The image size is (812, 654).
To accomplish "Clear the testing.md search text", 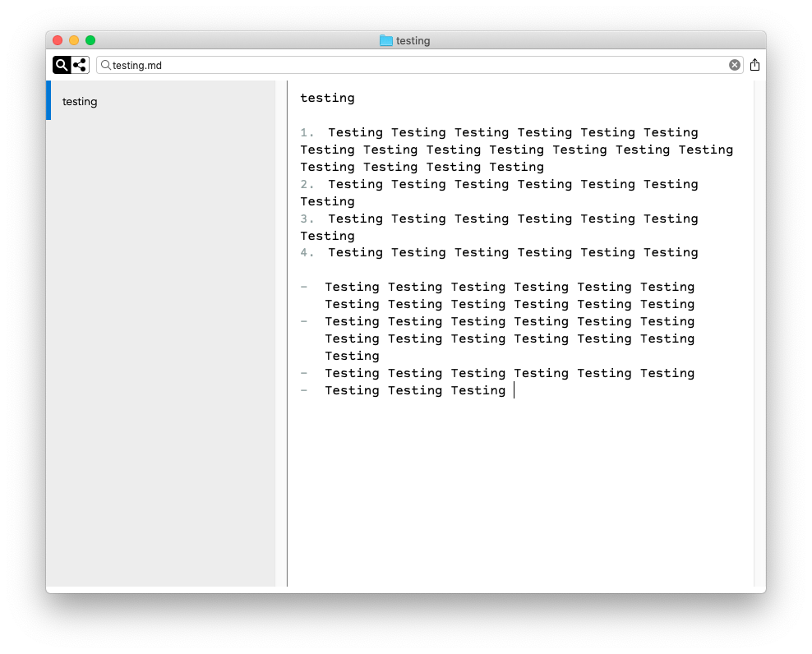I will [x=735, y=65].
